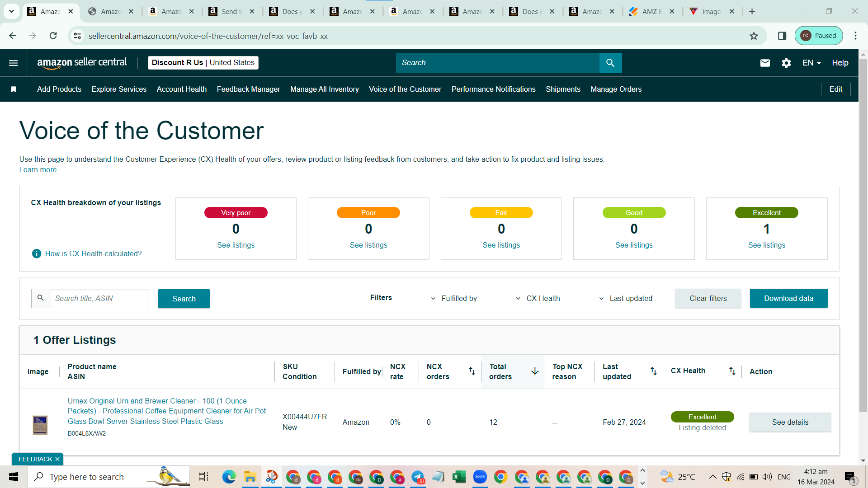
Task: Open the settings gear icon
Action: click(x=787, y=63)
